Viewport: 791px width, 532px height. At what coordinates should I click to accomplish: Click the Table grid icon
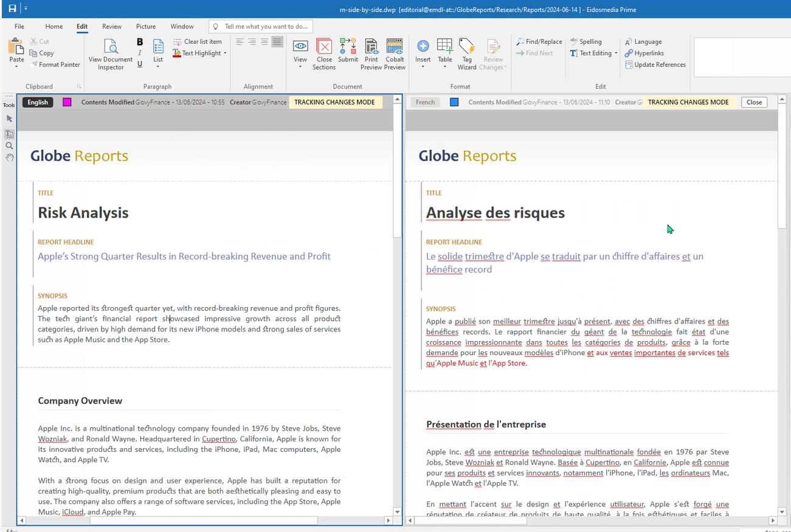click(x=445, y=46)
